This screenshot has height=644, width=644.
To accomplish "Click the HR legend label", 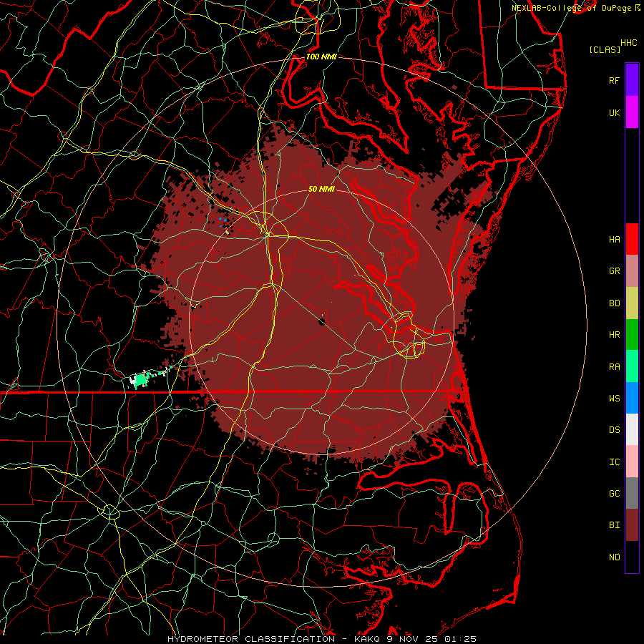I will pos(614,335).
